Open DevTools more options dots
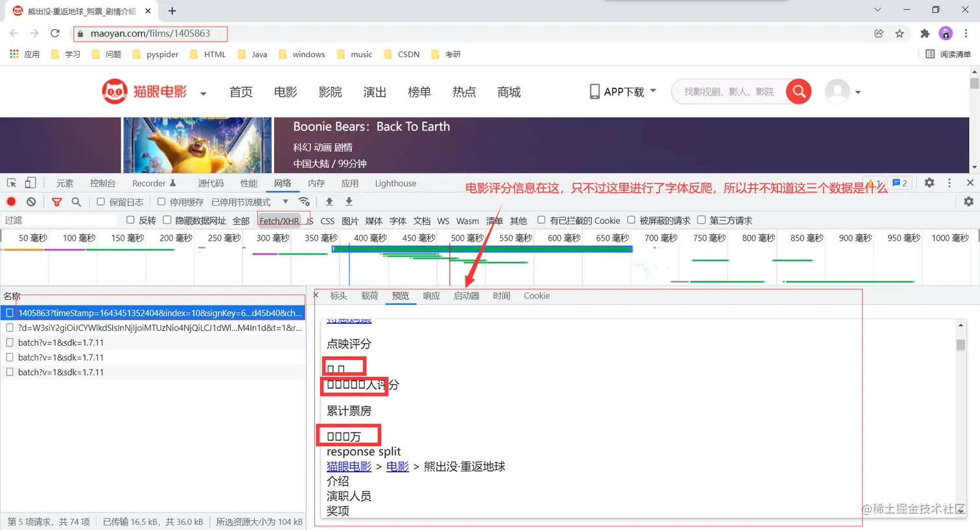 950,183
